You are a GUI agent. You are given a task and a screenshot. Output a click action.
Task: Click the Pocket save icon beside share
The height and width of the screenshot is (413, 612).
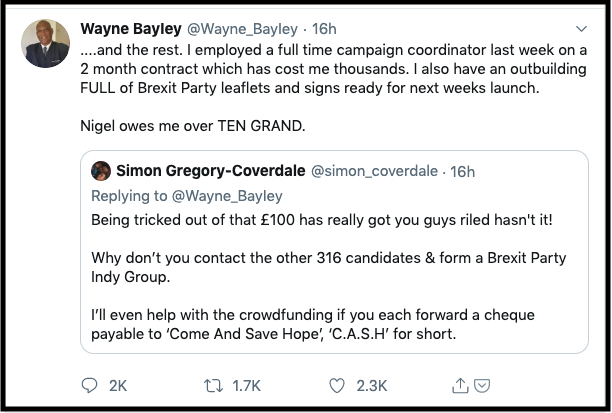481,384
